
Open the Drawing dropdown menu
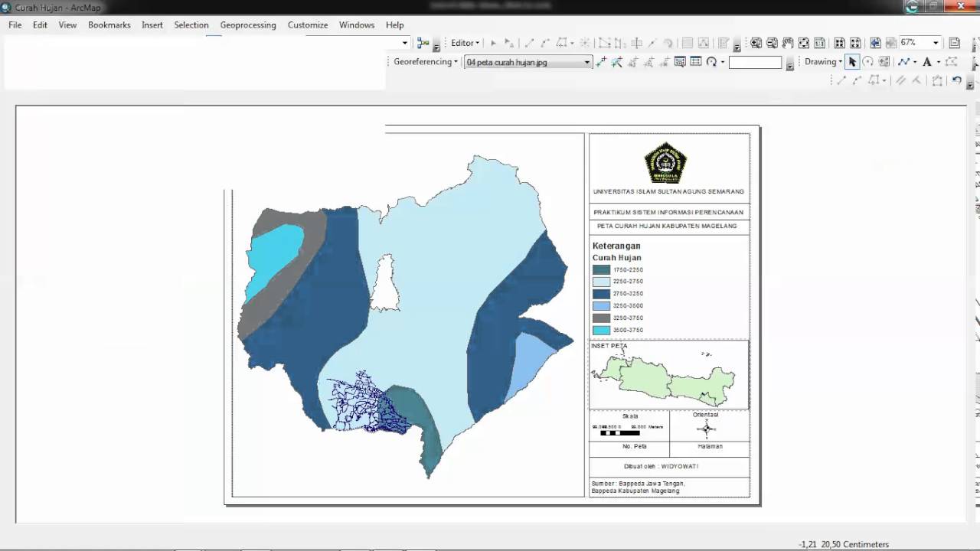click(824, 62)
